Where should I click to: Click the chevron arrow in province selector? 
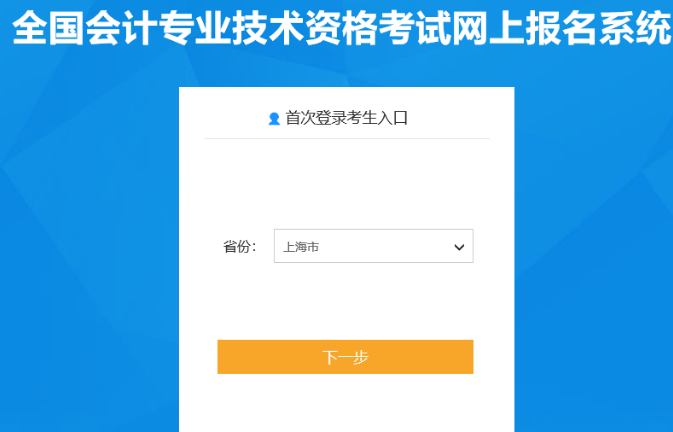click(459, 247)
